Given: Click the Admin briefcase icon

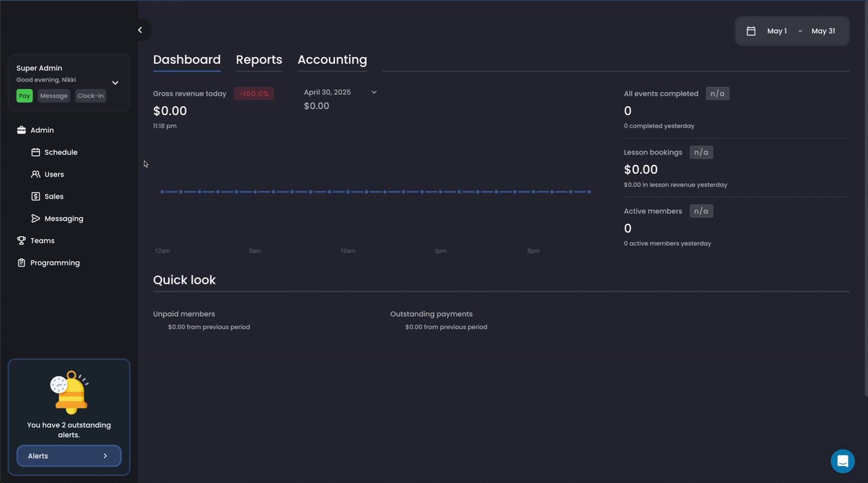Looking at the screenshot, I should [21, 130].
